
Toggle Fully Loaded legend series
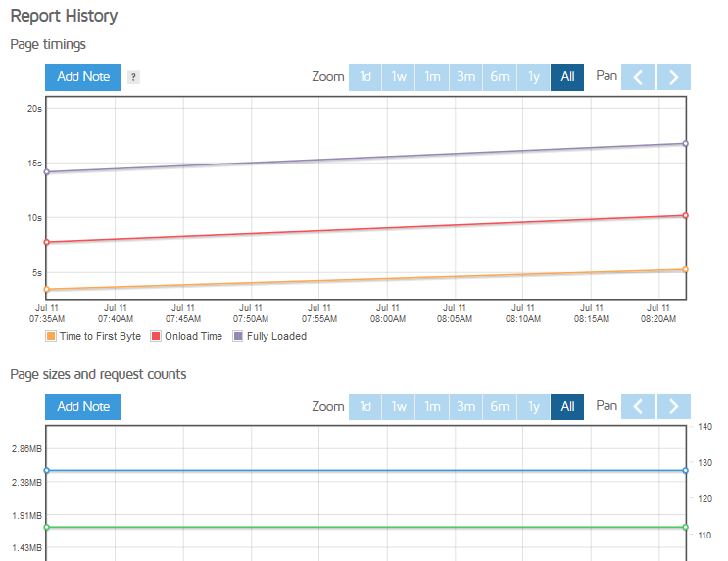(x=269, y=336)
